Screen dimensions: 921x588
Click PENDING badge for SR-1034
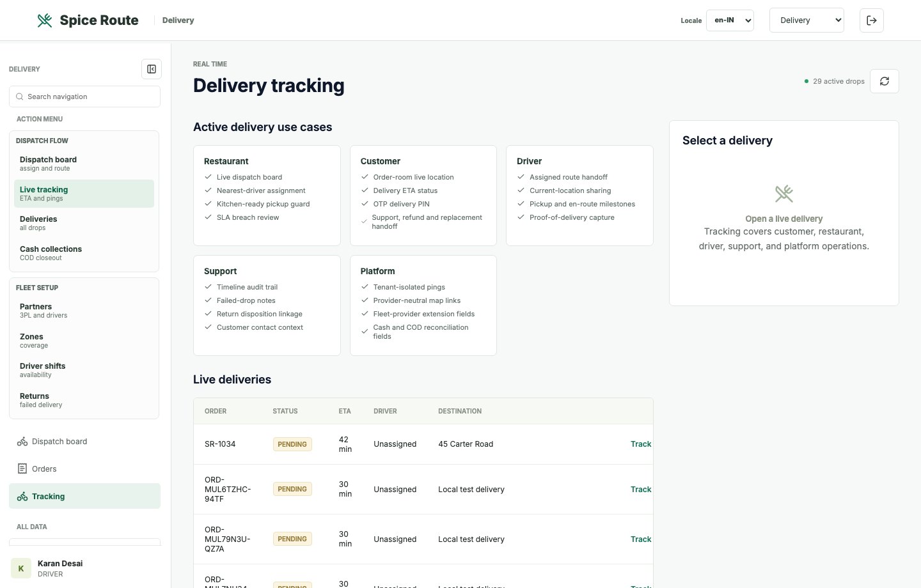tap(292, 444)
